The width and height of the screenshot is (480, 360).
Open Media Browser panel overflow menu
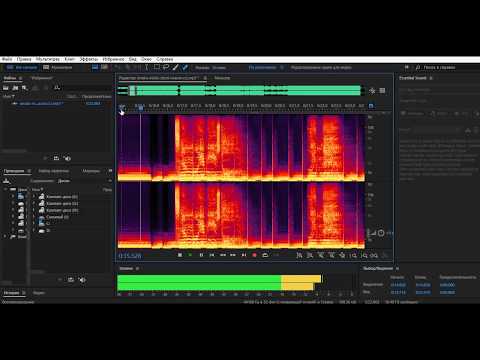tap(110, 171)
